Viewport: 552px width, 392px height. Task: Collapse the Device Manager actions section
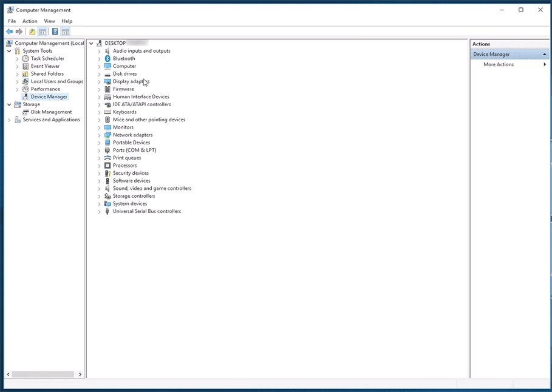[545, 54]
